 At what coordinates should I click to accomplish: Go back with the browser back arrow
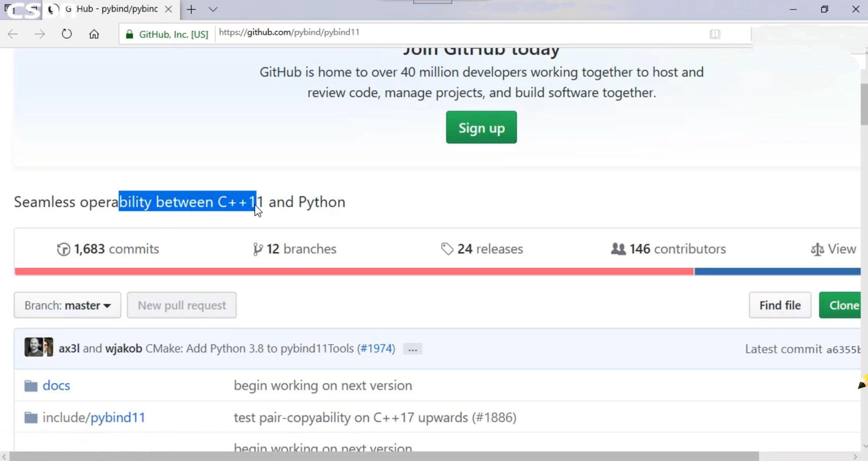tap(13, 34)
